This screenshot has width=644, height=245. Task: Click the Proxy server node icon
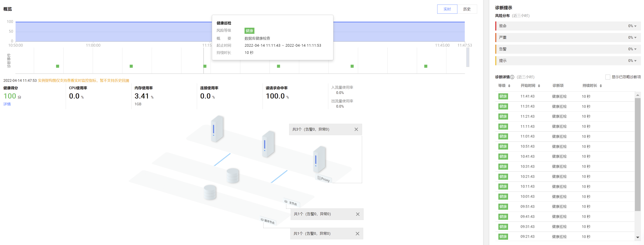coord(319,160)
